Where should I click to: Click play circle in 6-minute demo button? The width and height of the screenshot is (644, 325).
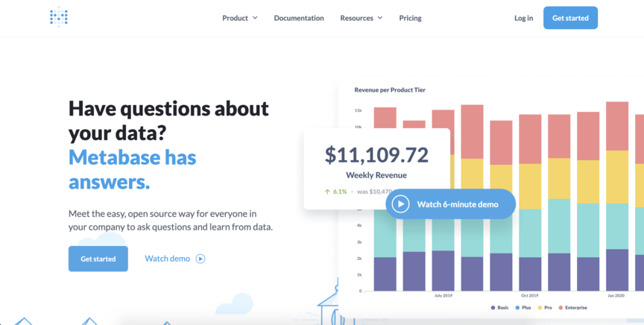(x=400, y=203)
